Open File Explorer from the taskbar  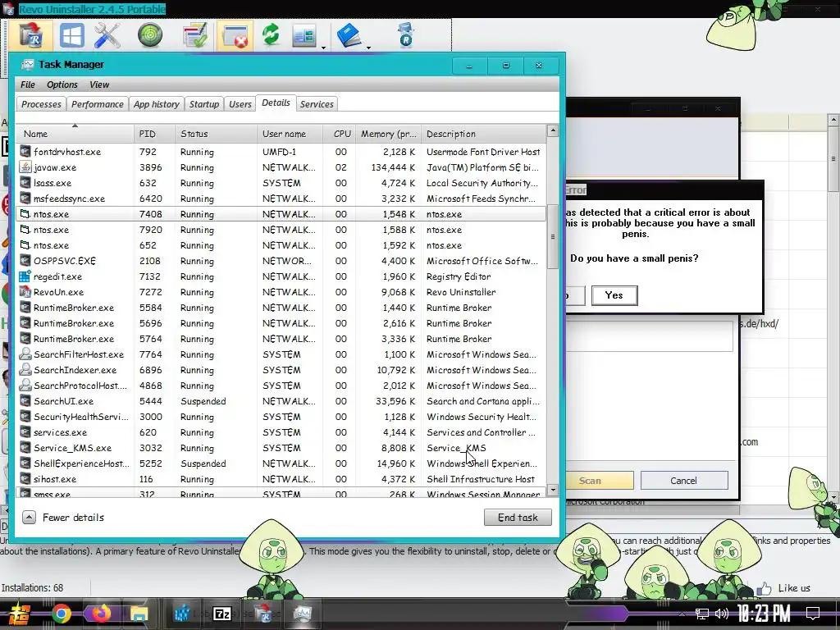[x=139, y=614]
